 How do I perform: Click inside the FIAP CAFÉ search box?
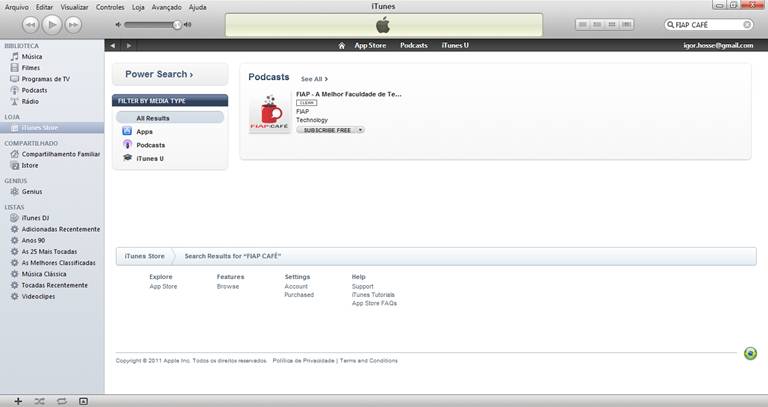point(708,24)
